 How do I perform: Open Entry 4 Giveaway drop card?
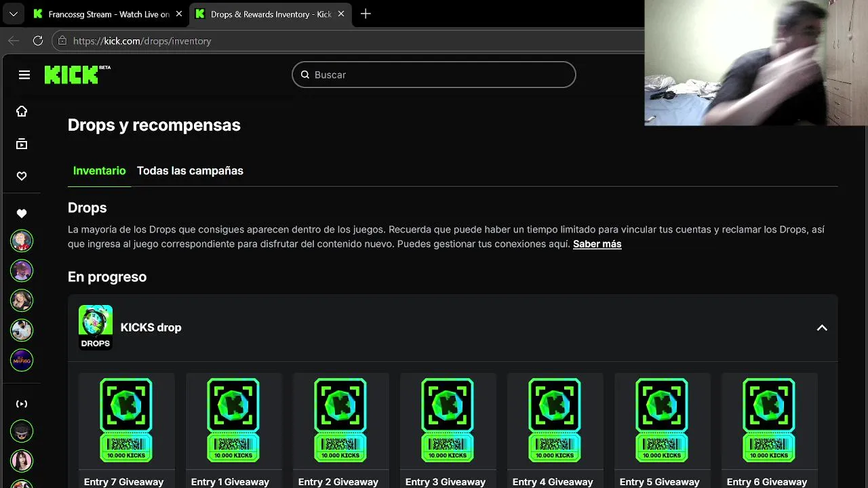pyautogui.click(x=555, y=430)
